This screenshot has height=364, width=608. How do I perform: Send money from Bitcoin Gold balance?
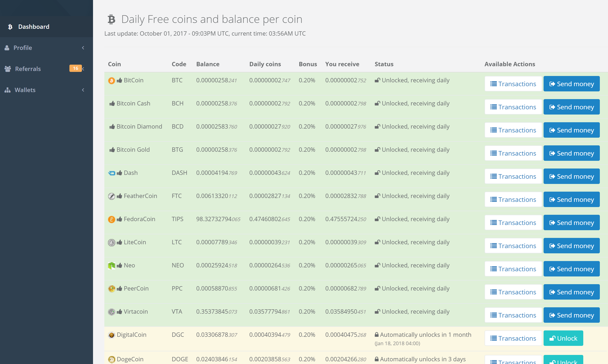click(x=571, y=153)
